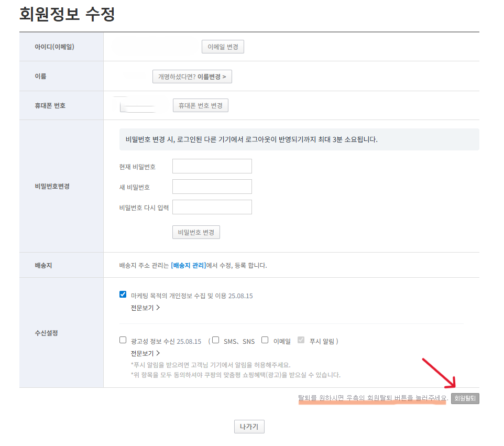
Task: Click the 휴대폰 번호 변경 button
Action: coord(200,105)
